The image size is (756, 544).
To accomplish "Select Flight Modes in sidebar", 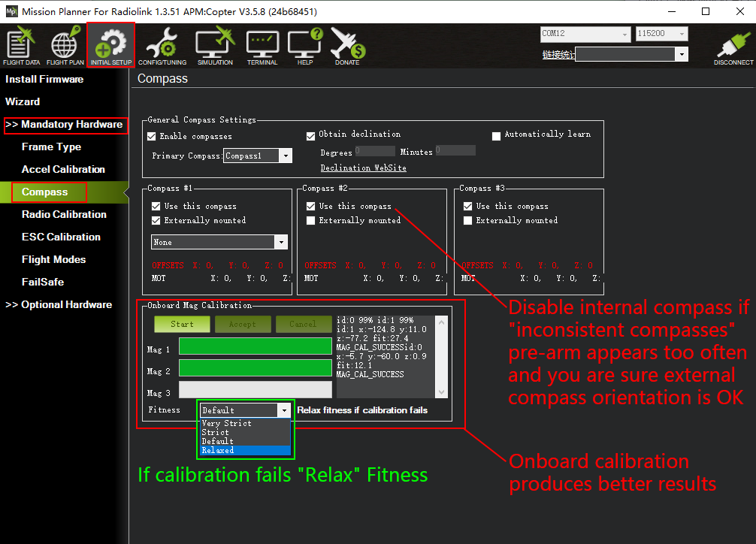I will click(53, 260).
